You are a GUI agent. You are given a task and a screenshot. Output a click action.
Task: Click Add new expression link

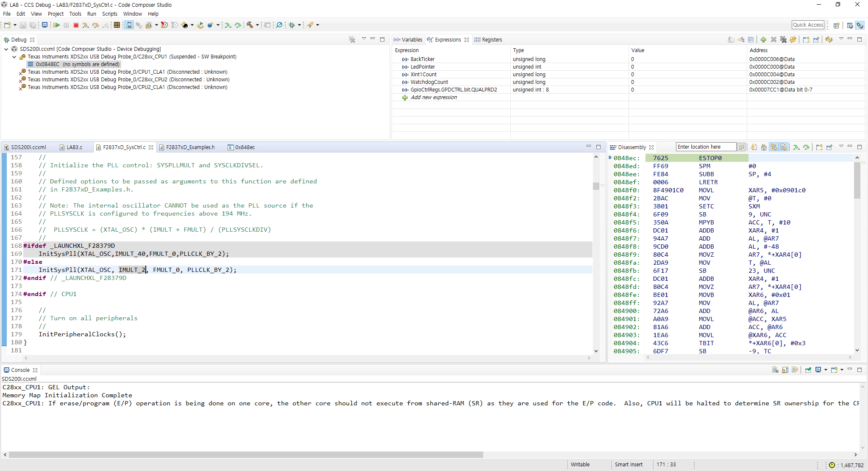pos(434,97)
